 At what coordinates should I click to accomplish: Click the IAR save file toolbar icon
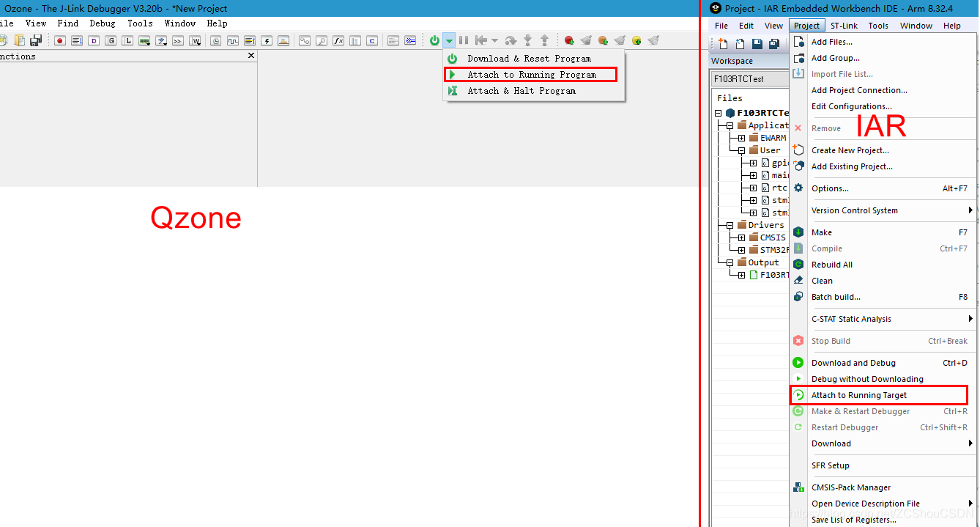tap(757, 44)
